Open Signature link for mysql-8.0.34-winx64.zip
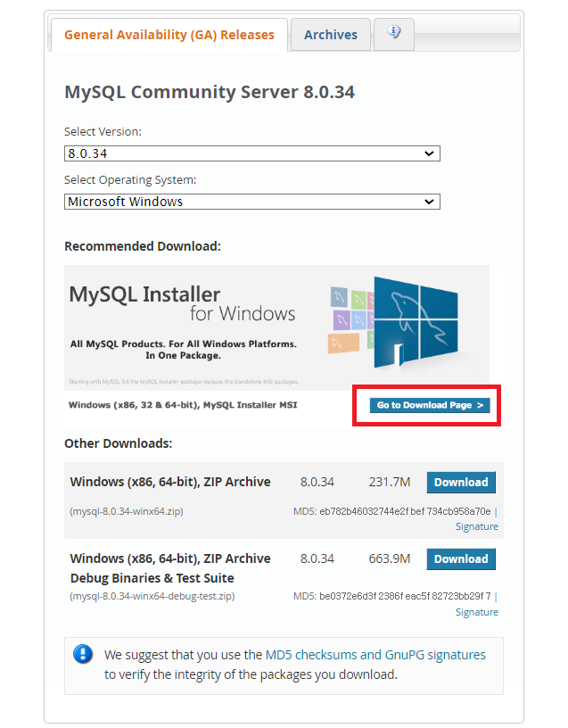 click(x=476, y=526)
